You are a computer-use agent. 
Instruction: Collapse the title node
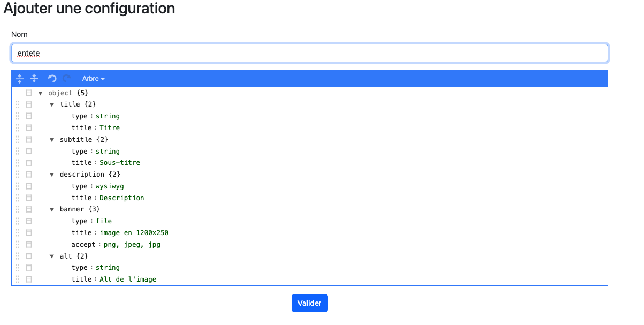[52, 104]
